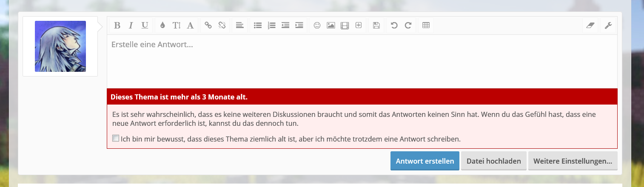Screen dimensions: 644x187
Task: Click the 'Antwort erstellen' button
Action: tap(425, 161)
